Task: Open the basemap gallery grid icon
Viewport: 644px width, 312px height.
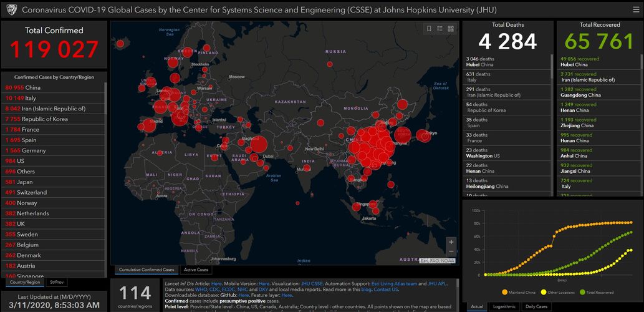Action: pyautogui.click(x=451, y=29)
